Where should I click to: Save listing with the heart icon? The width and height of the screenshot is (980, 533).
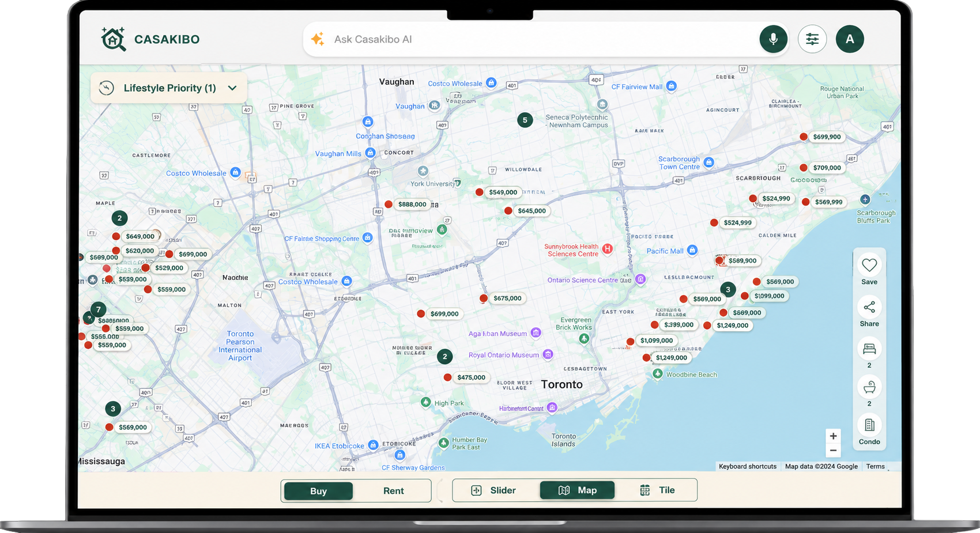click(869, 265)
